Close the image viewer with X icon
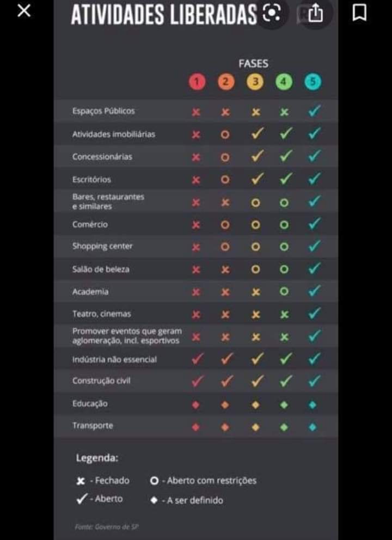This screenshot has height=540, width=392. point(24,11)
